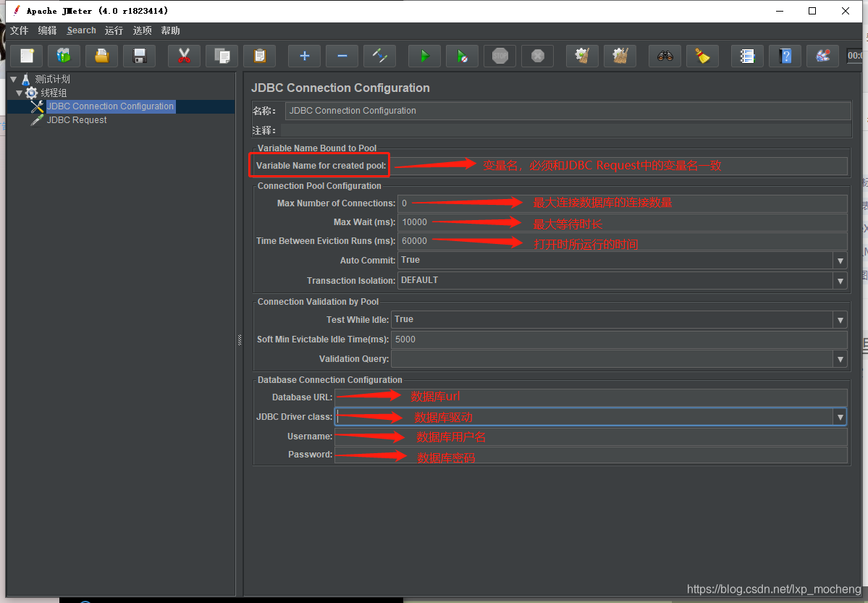Open Search with binoculars icon
The height and width of the screenshot is (603, 868).
pyautogui.click(x=665, y=56)
